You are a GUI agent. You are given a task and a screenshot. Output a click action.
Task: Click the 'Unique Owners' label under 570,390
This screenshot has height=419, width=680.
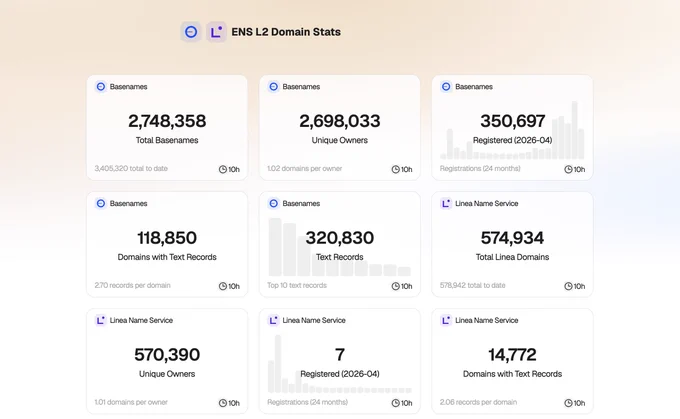click(x=167, y=374)
